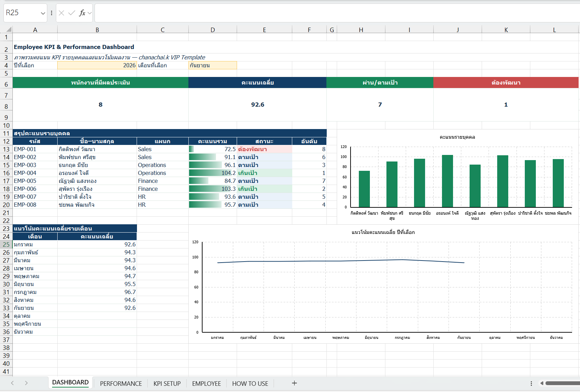Expand the function list dropdown beside fx
Viewport: 580px width, 392px height.
tap(90, 13)
